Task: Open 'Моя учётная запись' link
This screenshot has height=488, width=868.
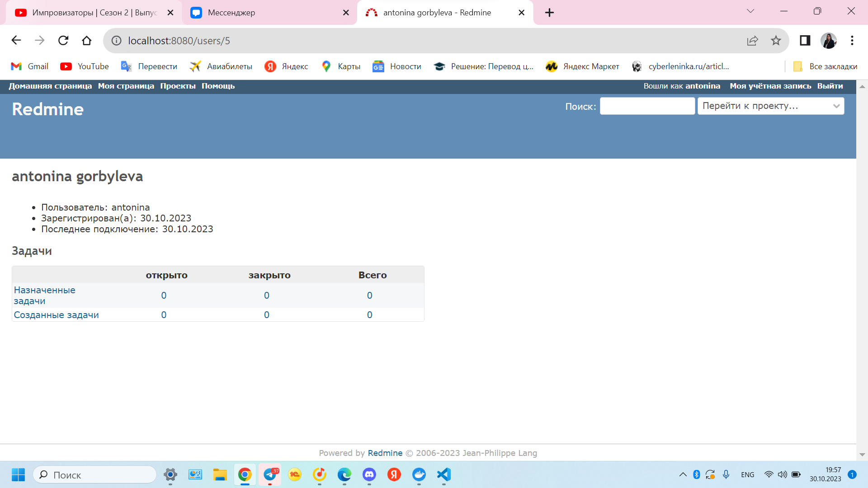Action: 770,86
